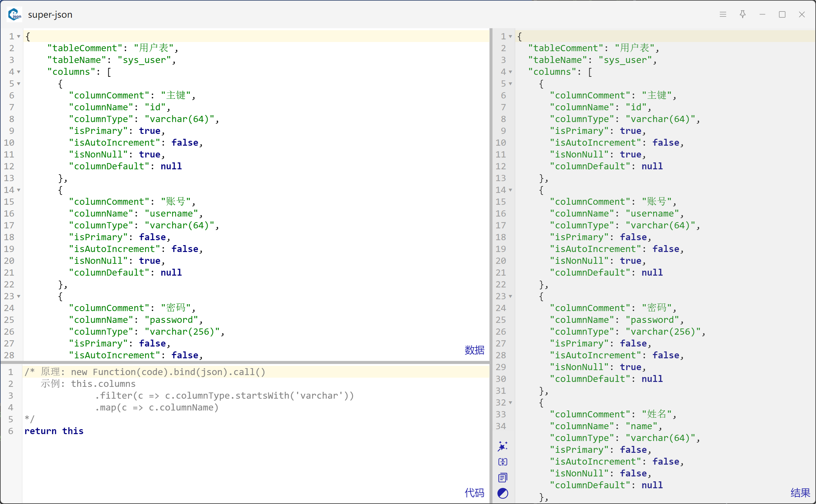
Task: Click the magic wand format icon
Action: coord(503,446)
